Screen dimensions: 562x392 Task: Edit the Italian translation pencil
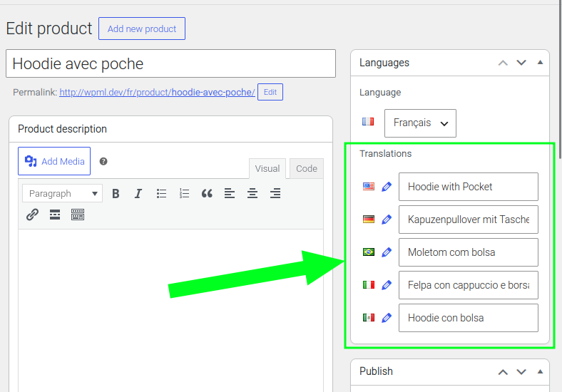pos(387,285)
